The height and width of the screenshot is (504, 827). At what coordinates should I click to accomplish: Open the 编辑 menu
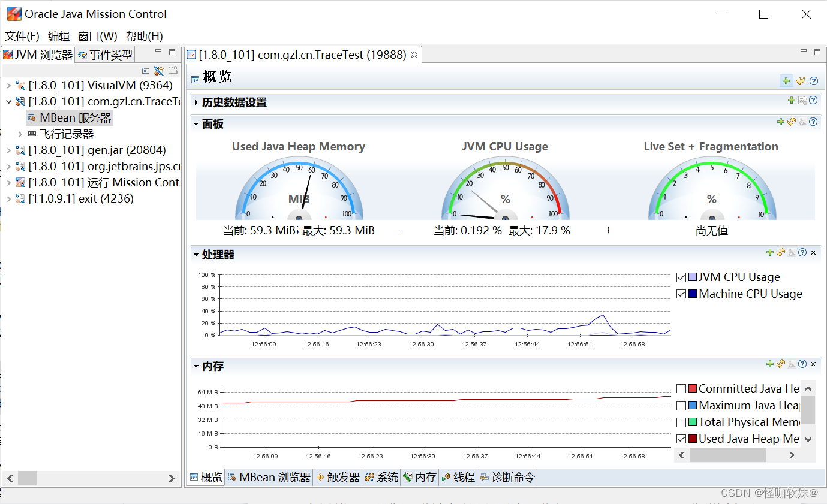[x=59, y=36]
